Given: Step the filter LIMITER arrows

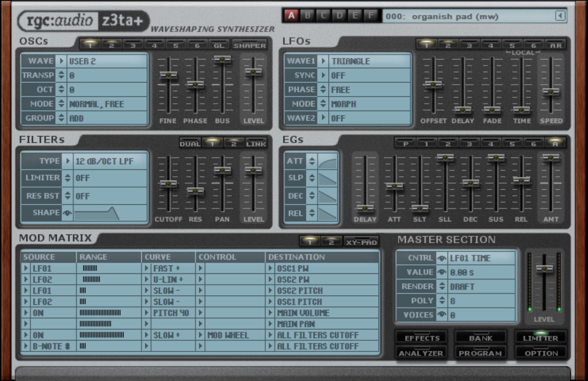Looking at the screenshot, I should [67, 178].
